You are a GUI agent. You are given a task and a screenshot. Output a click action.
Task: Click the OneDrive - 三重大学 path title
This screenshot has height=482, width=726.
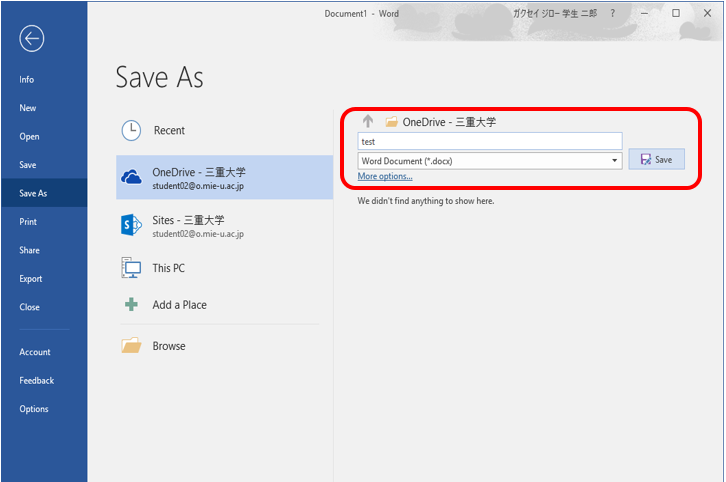449,122
